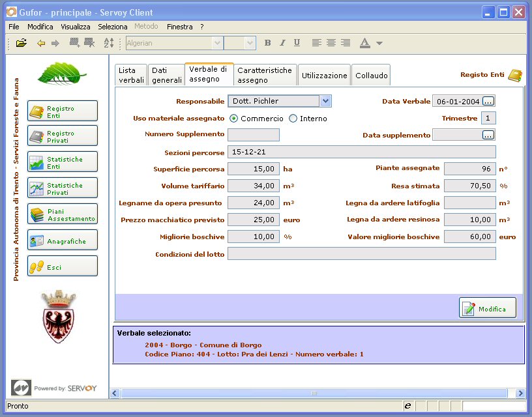Align text left
Viewport: 532px width, 417px height.
(x=317, y=43)
